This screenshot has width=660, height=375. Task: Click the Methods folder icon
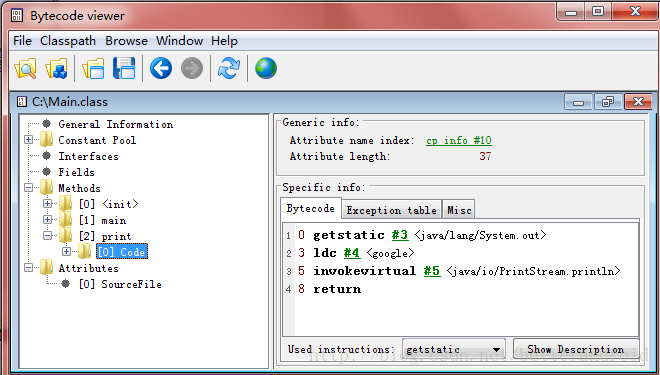(46, 187)
